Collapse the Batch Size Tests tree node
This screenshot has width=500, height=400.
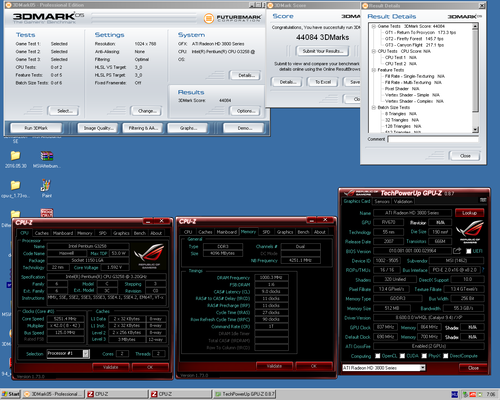point(374,107)
